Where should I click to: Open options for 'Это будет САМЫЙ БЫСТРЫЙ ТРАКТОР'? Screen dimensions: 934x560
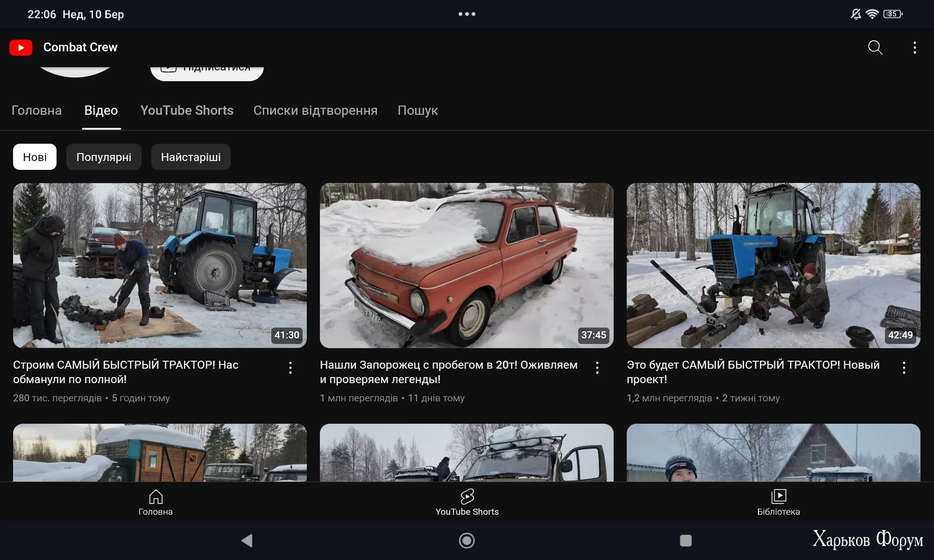[x=904, y=368]
